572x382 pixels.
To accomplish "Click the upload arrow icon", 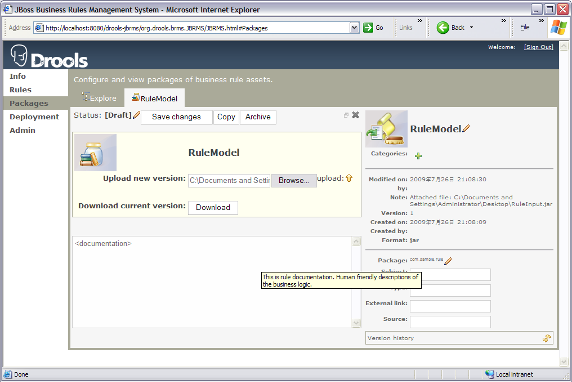I will (x=349, y=178).
